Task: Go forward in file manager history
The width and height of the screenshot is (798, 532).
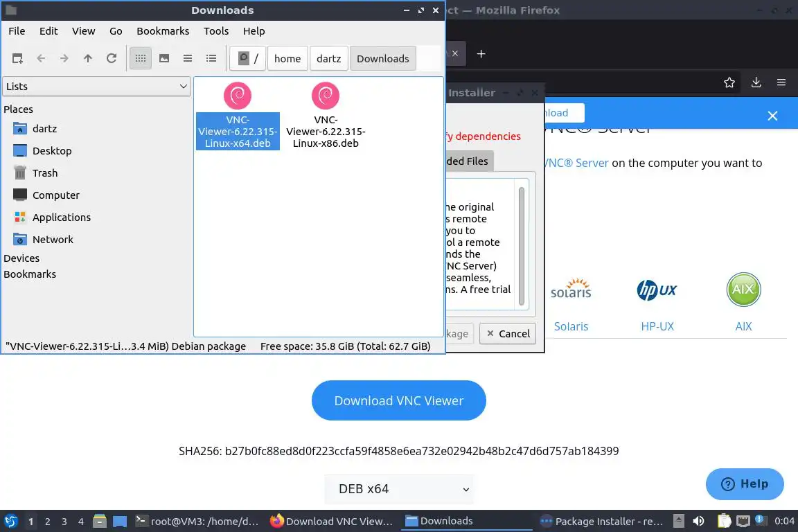Action: pyautogui.click(x=64, y=59)
